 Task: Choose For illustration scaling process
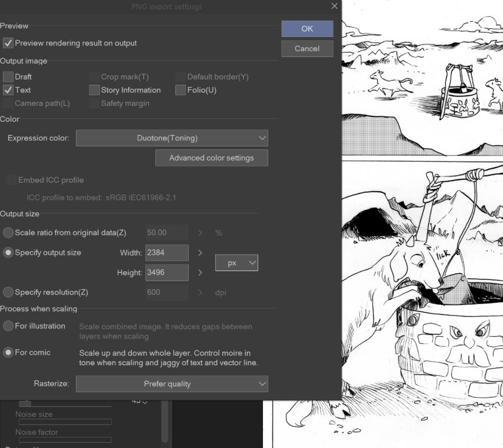pos(8,326)
